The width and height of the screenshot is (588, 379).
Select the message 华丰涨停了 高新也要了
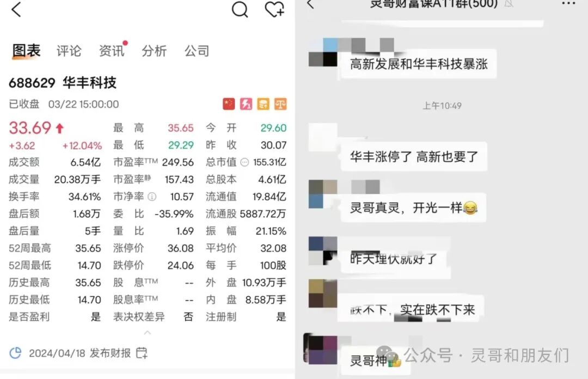pyautogui.click(x=414, y=156)
